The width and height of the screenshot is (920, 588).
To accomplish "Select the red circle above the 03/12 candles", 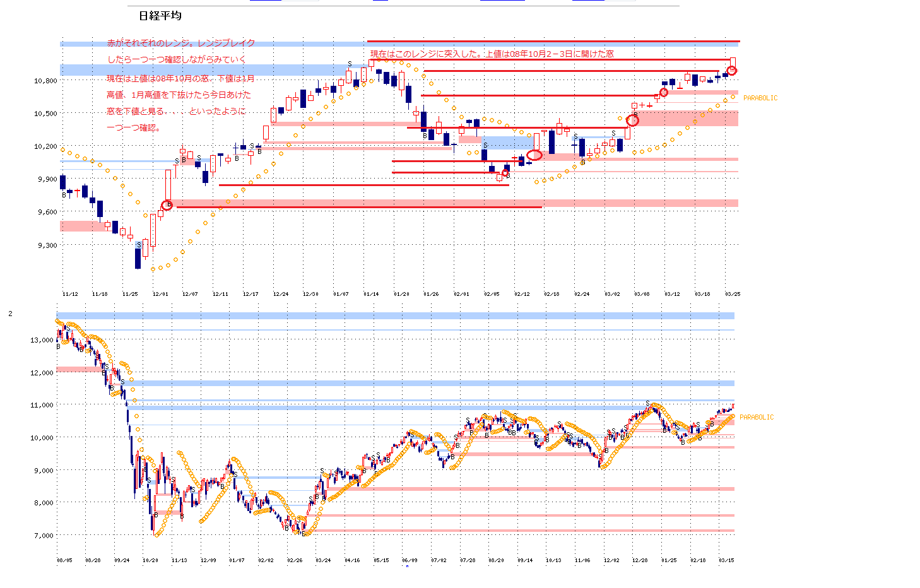I will [x=664, y=93].
